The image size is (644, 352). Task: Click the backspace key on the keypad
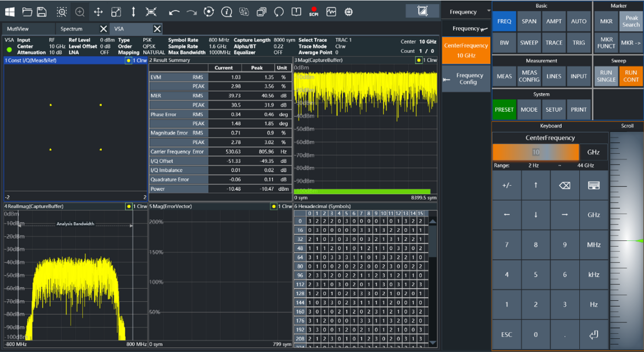564,185
